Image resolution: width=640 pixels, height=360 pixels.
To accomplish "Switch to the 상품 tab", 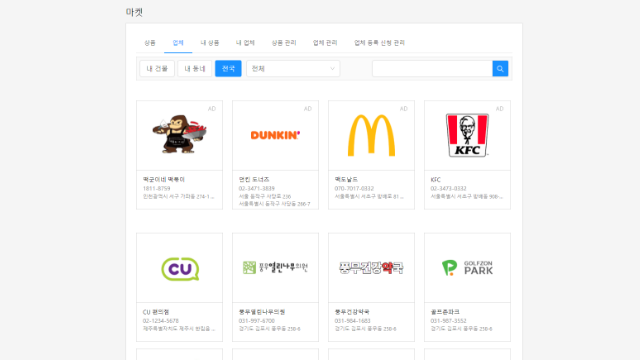I will (x=150, y=42).
